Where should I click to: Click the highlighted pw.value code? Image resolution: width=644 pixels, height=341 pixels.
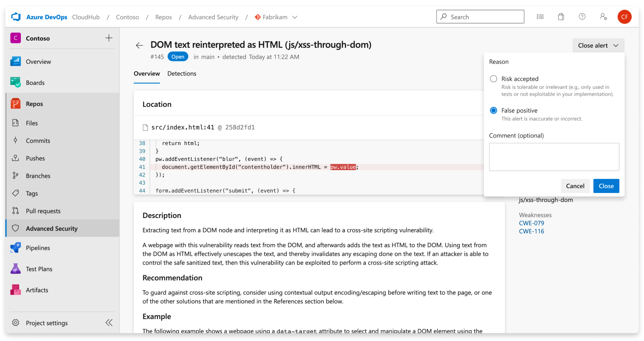click(343, 167)
